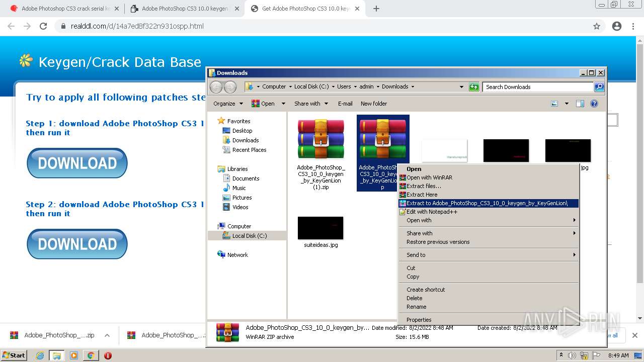644x362 pixels.
Task: Open Share with toolbar dropdown
Action: pyautogui.click(x=311, y=104)
